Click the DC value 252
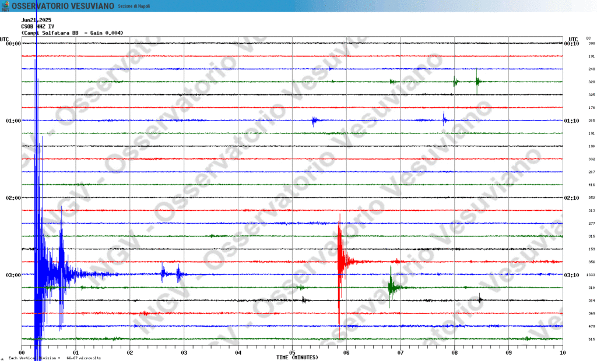597x364 pixels. click(592, 198)
